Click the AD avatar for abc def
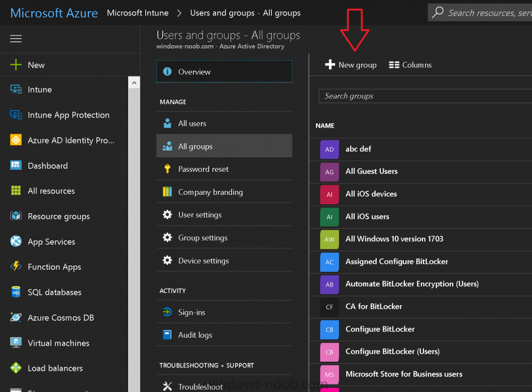 [x=329, y=149]
